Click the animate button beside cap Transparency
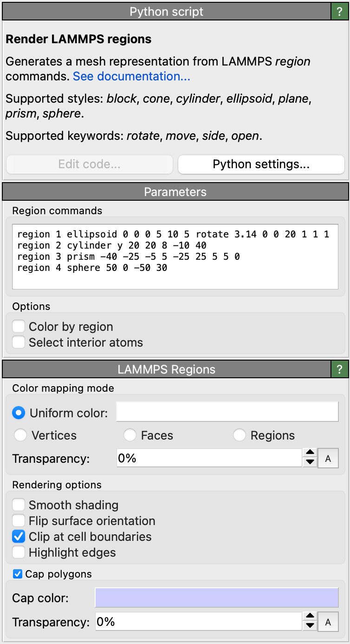This screenshot has width=350, height=644. point(328,622)
